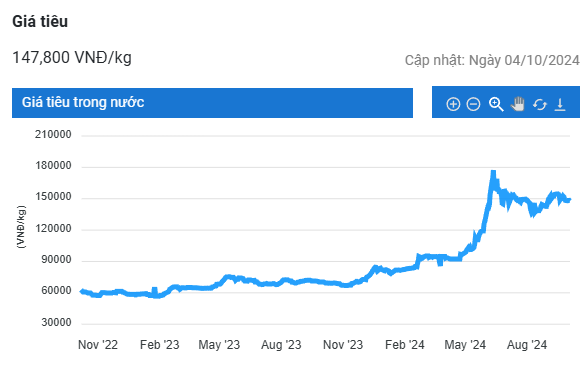Viewport: 587px width, 366px height.
Task: Open the chart download menu icon
Action: point(560,104)
